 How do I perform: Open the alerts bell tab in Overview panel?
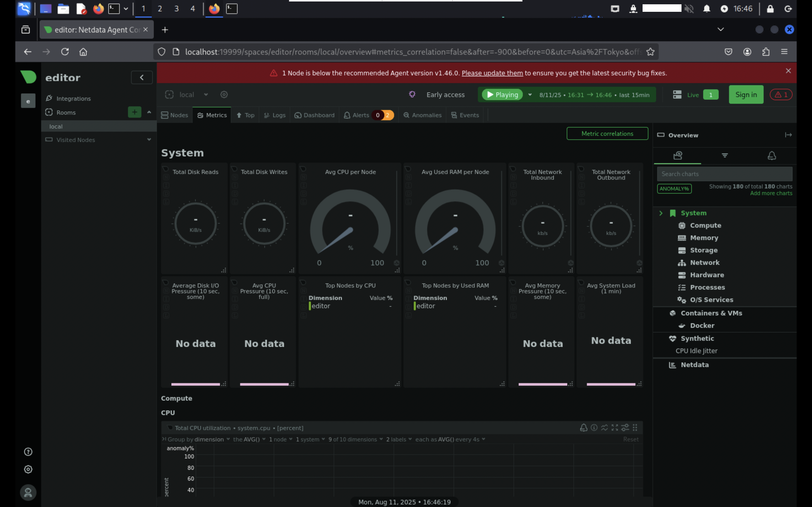[x=772, y=155]
